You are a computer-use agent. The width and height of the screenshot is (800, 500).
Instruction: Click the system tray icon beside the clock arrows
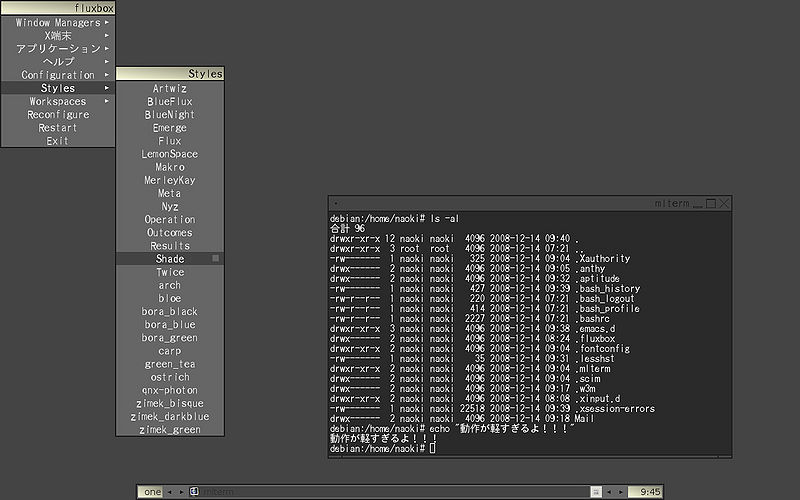(x=596, y=492)
